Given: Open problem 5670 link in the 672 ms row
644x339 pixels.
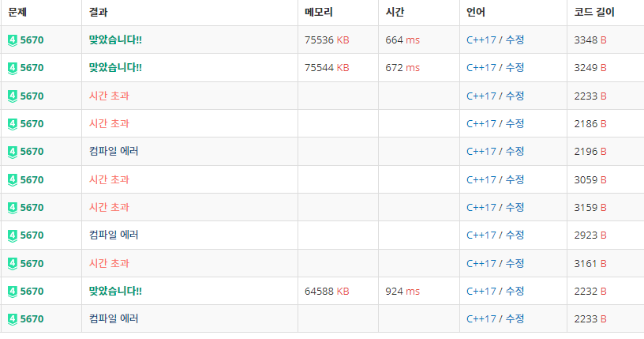Looking at the screenshot, I should coord(32,68).
